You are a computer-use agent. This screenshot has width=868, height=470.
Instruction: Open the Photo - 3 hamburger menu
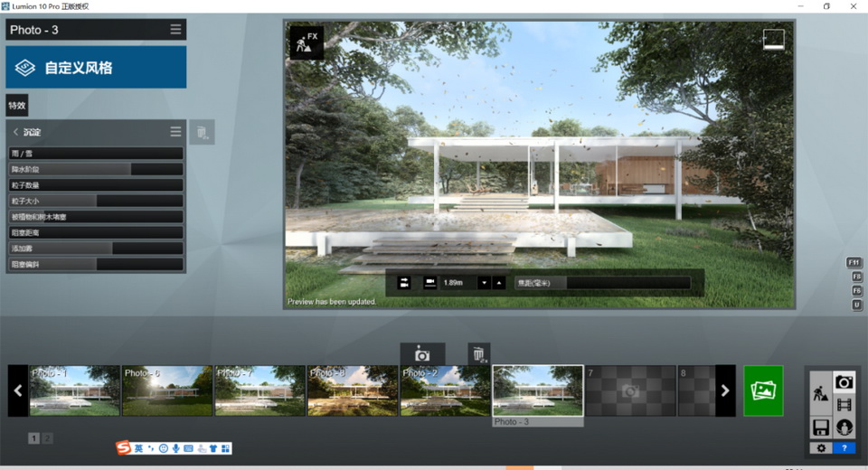(x=175, y=30)
